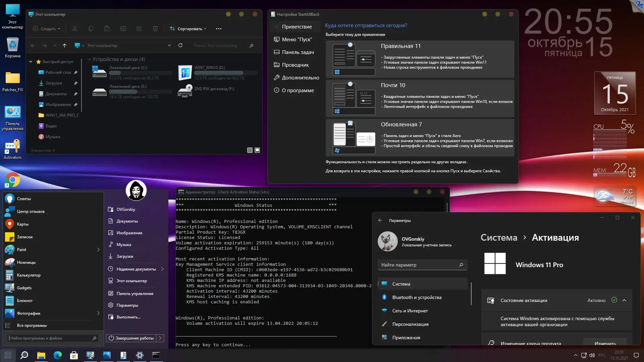The width and height of the screenshot is (644, 362).
Task: Click the taskbar search magnifier icon
Action: coord(24,355)
